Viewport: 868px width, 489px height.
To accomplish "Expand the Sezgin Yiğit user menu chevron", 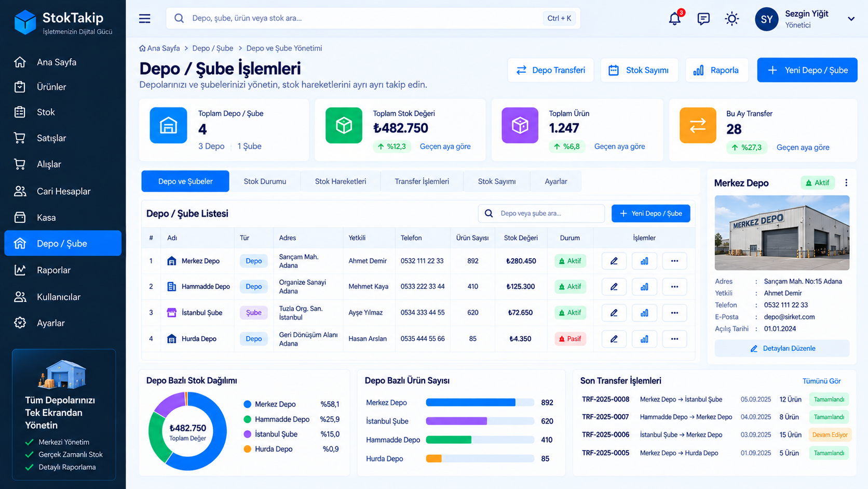I will pyautogui.click(x=851, y=19).
